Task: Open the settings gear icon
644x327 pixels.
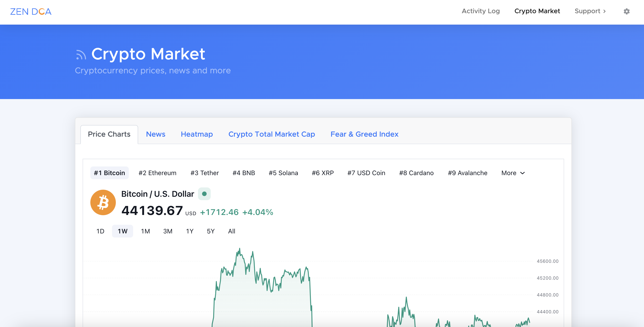Action: (626, 11)
